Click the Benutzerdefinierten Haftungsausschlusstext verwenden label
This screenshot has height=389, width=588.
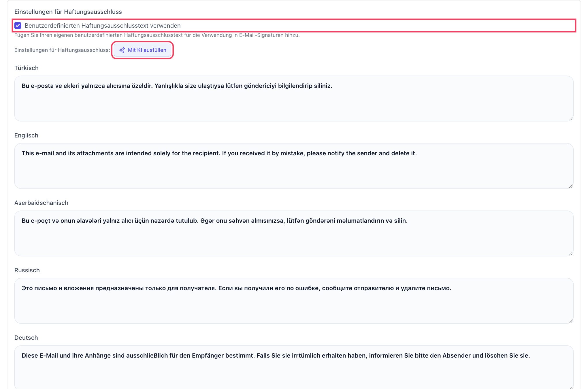pyautogui.click(x=103, y=26)
